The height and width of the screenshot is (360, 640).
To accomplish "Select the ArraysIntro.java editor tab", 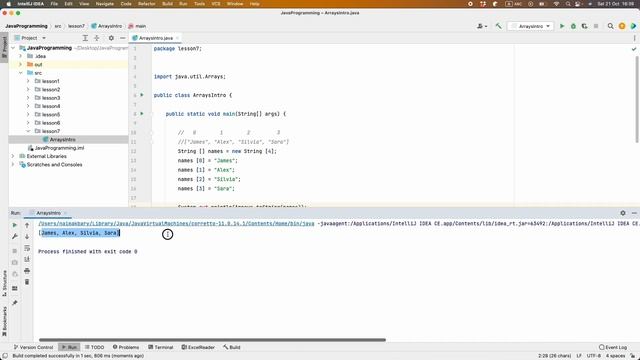I will click(156, 38).
